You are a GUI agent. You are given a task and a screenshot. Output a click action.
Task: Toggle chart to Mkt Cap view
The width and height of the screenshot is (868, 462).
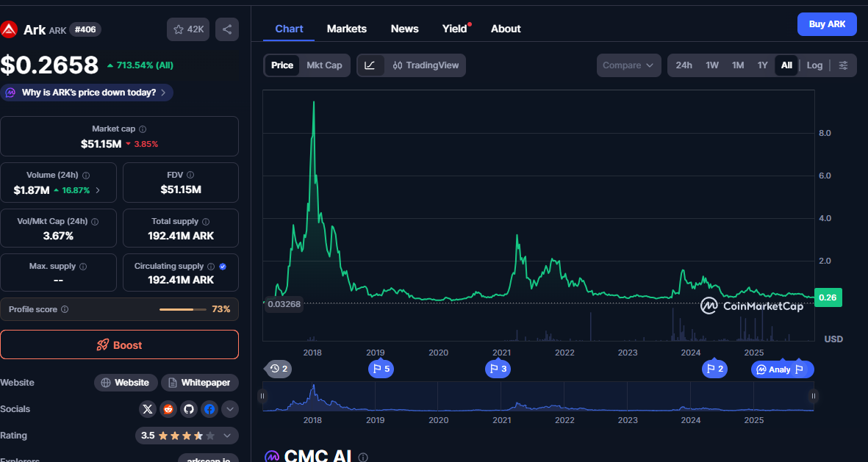click(x=324, y=65)
